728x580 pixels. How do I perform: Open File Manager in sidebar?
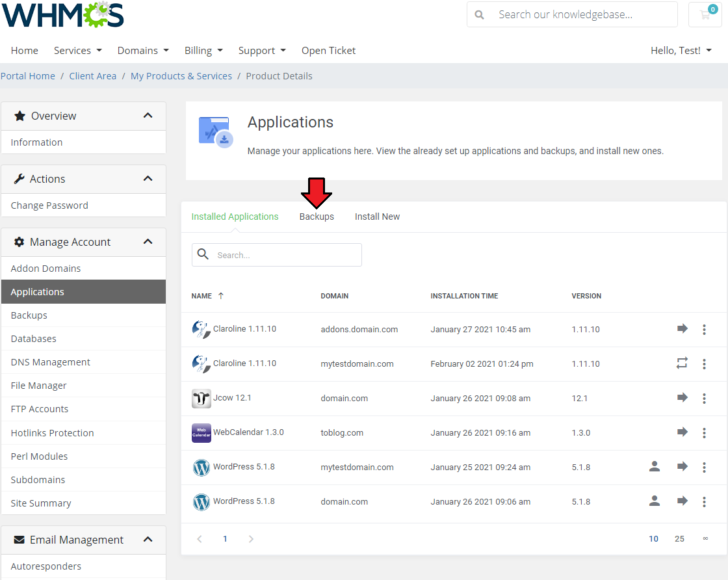(x=84, y=386)
